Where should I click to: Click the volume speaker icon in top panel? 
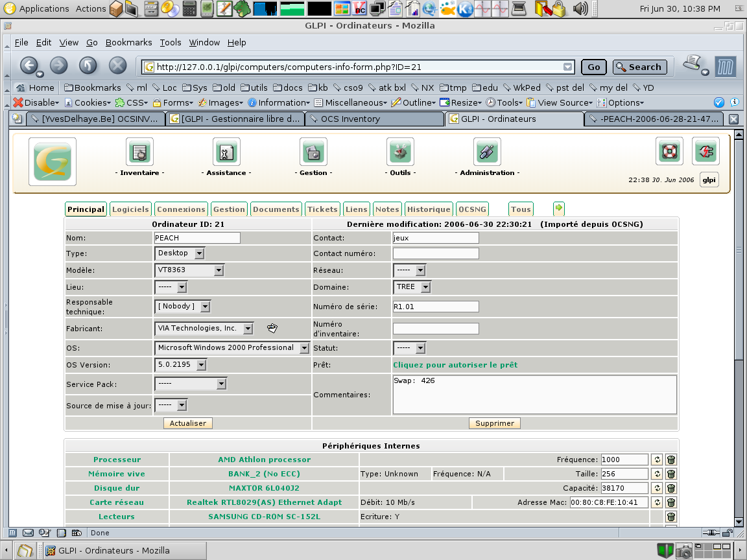580,8
